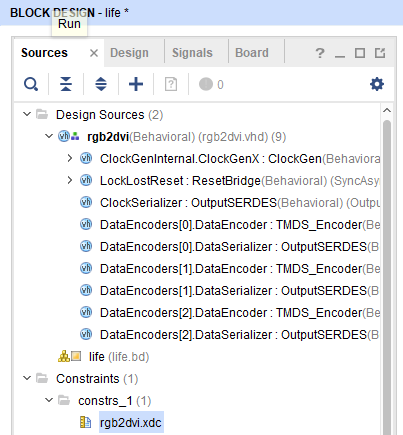This screenshot has height=435, width=403.
Task: Open the Board tab
Action: tap(252, 53)
